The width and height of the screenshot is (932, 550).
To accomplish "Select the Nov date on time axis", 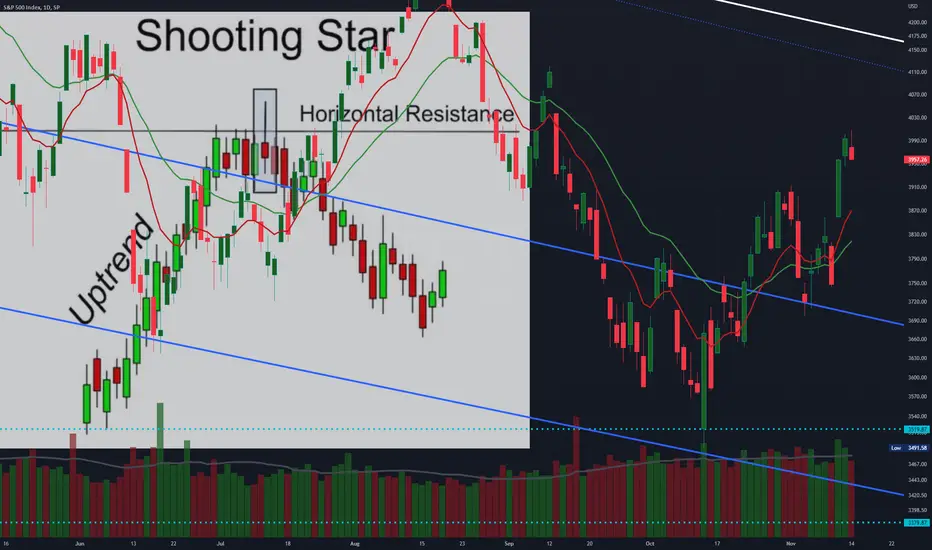I will click(x=790, y=543).
